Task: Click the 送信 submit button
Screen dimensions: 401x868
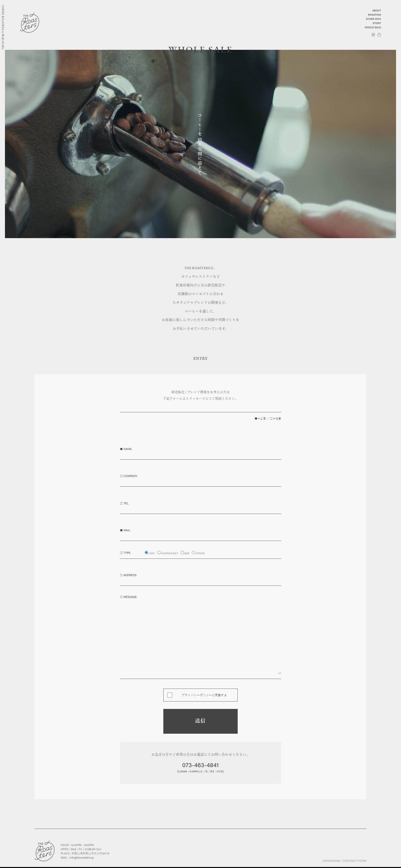Action: 200,721
